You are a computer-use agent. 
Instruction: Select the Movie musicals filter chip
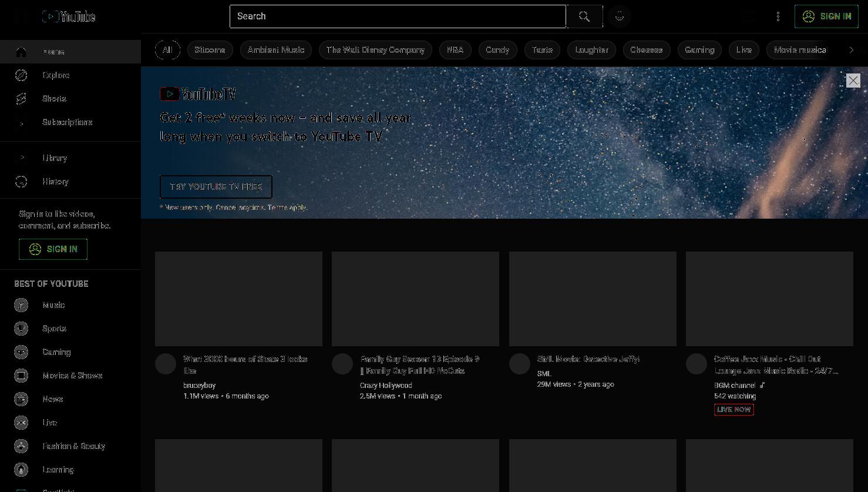(800, 50)
